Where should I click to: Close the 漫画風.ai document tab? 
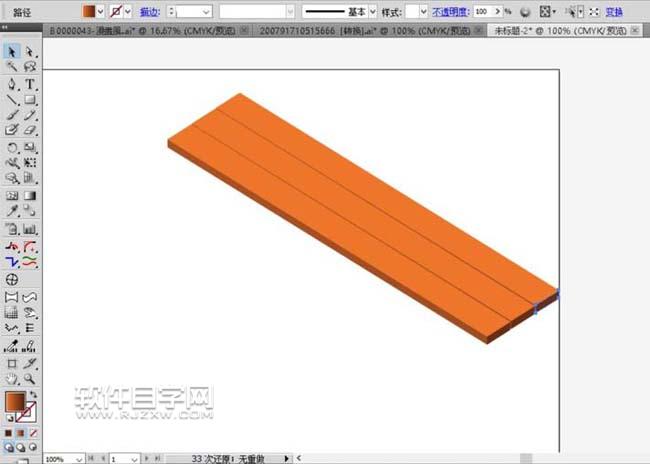[245, 30]
